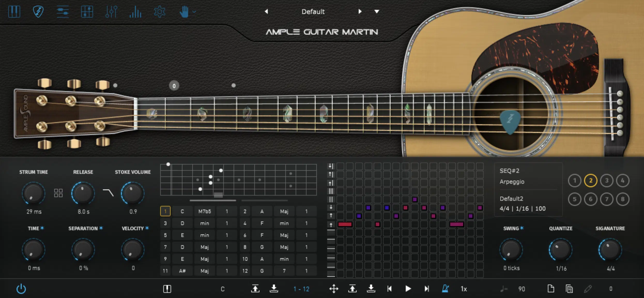Click the blue hand icon in toolbar
This screenshot has height=298, width=644.
[184, 12]
